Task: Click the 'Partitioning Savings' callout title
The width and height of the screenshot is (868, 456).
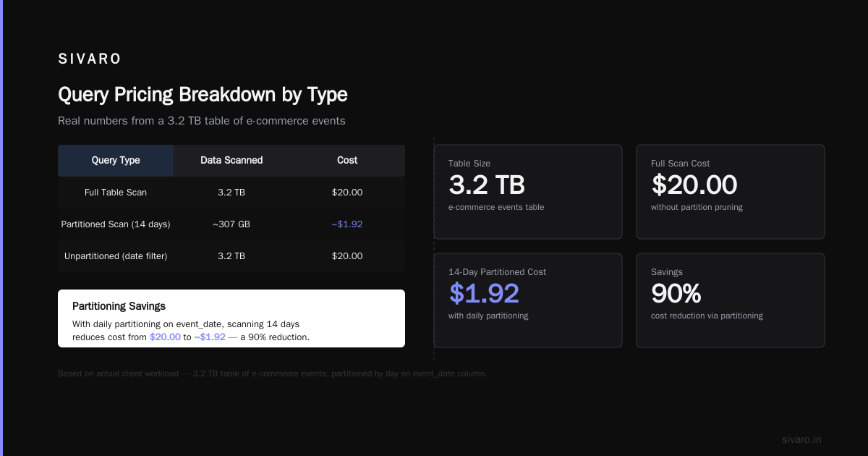Action: click(119, 306)
